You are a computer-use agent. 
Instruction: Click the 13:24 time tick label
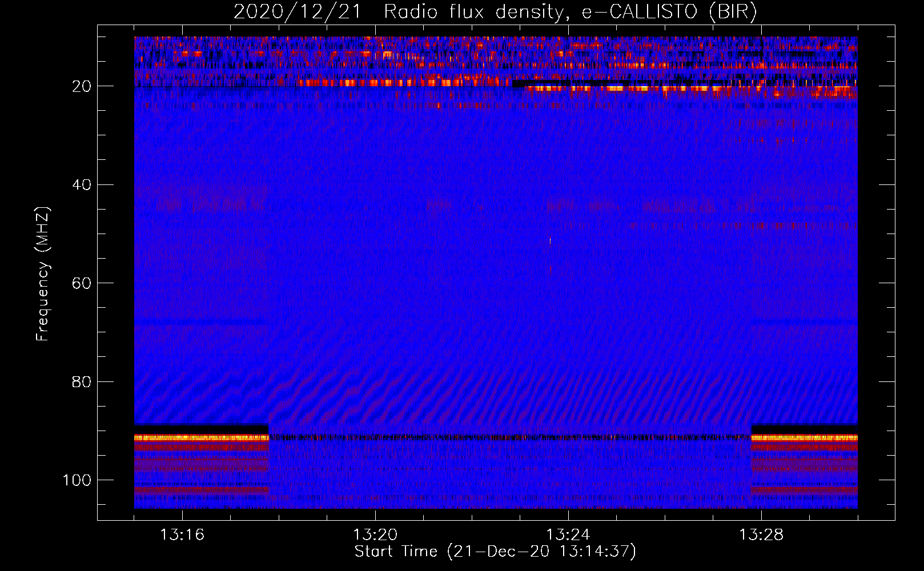coord(568,535)
